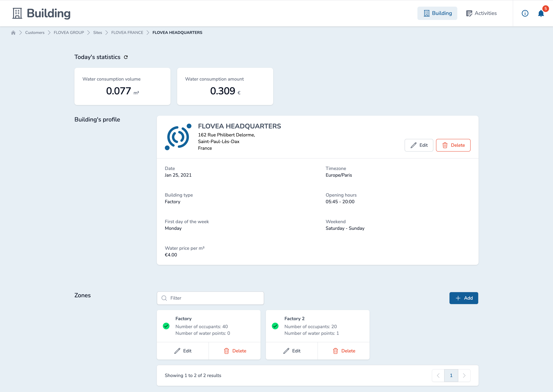Refresh Today's statistics

pyautogui.click(x=126, y=57)
